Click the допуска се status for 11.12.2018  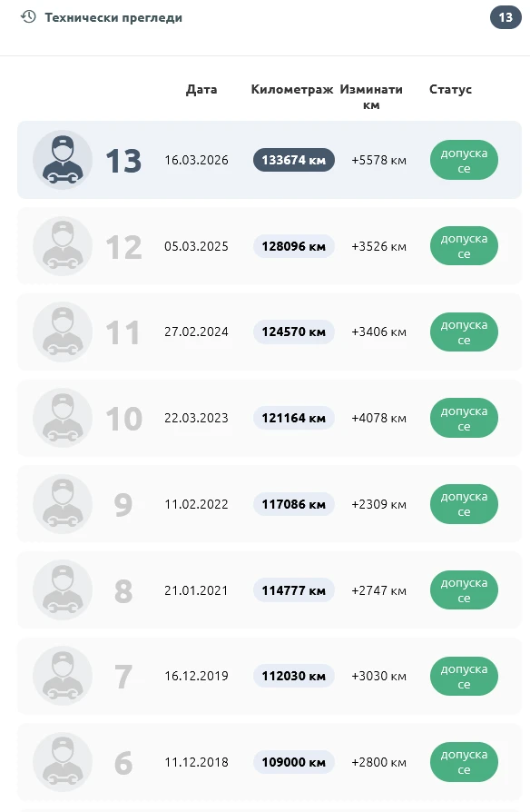464,762
